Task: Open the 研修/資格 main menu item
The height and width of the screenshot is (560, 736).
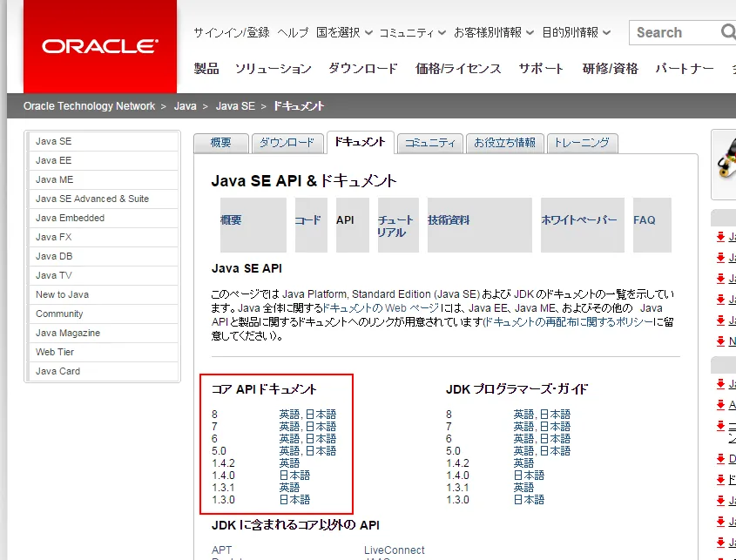Action: click(x=611, y=69)
